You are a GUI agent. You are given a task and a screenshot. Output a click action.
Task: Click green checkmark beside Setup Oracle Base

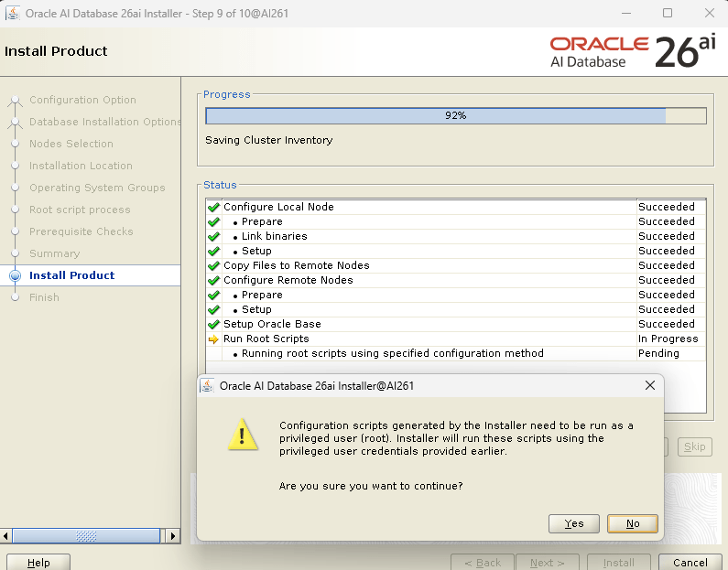coord(213,325)
